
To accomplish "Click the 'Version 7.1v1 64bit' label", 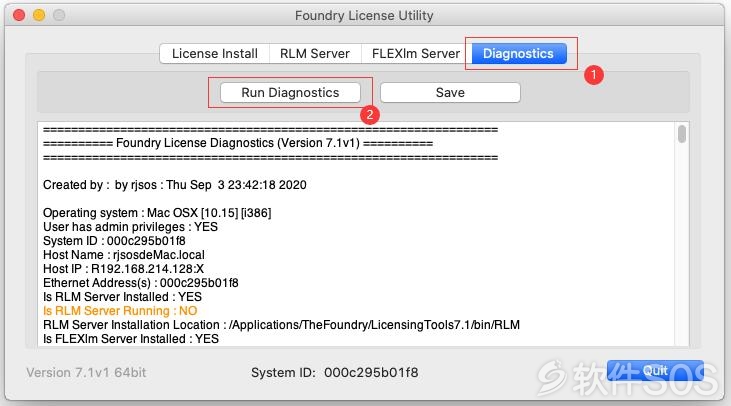I will pyautogui.click(x=86, y=372).
